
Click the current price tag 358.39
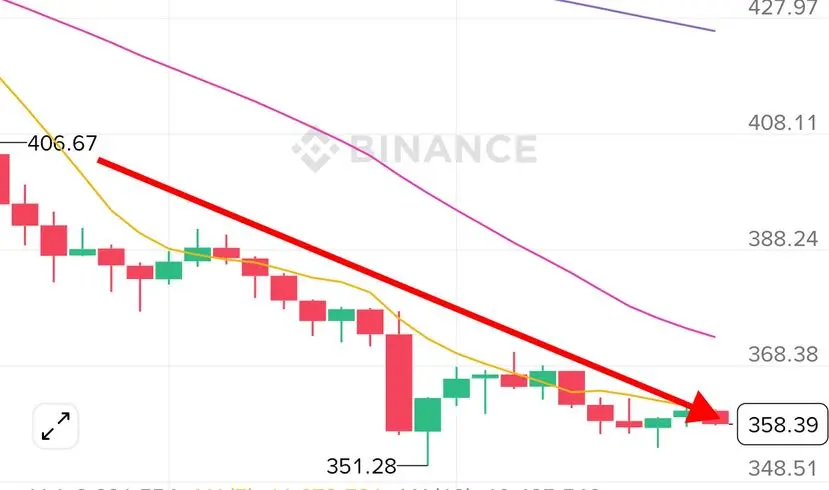[x=782, y=424]
